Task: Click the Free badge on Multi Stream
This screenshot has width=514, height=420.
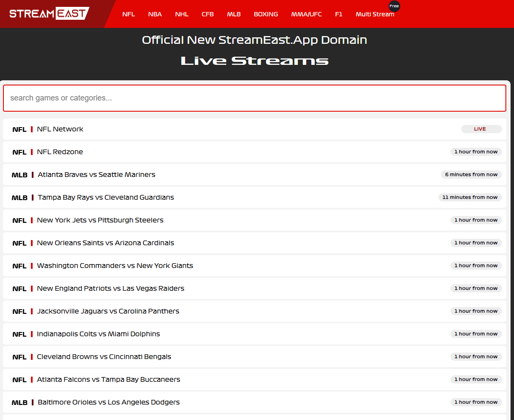Action: tap(394, 6)
